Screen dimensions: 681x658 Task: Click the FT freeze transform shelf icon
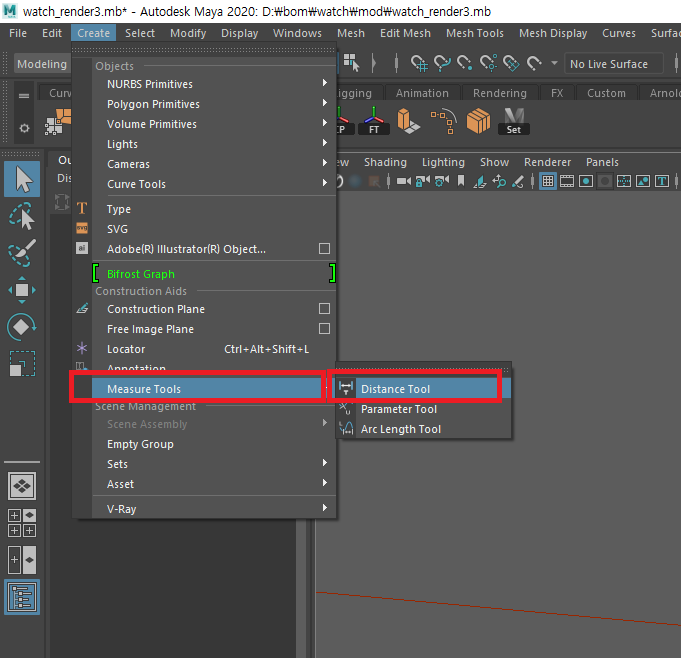(x=374, y=121)
